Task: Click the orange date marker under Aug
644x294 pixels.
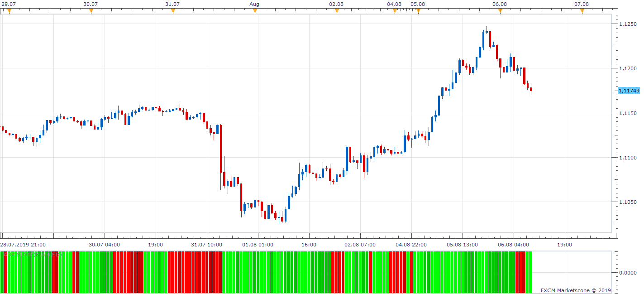Action: click(x=255, y=11)
